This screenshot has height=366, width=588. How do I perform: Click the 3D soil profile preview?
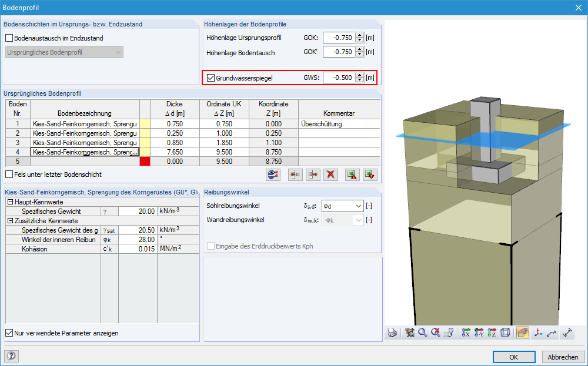pos(485,172)
